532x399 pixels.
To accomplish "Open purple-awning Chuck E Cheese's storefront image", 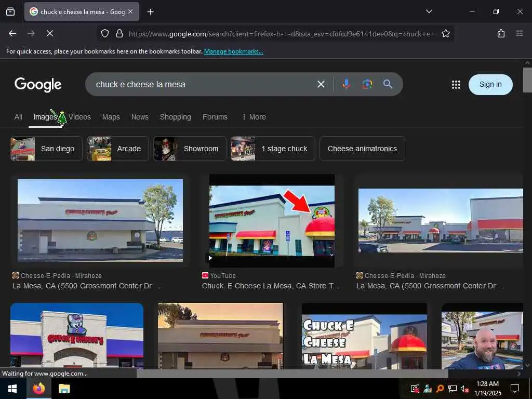I will click(x=77, y=336).
